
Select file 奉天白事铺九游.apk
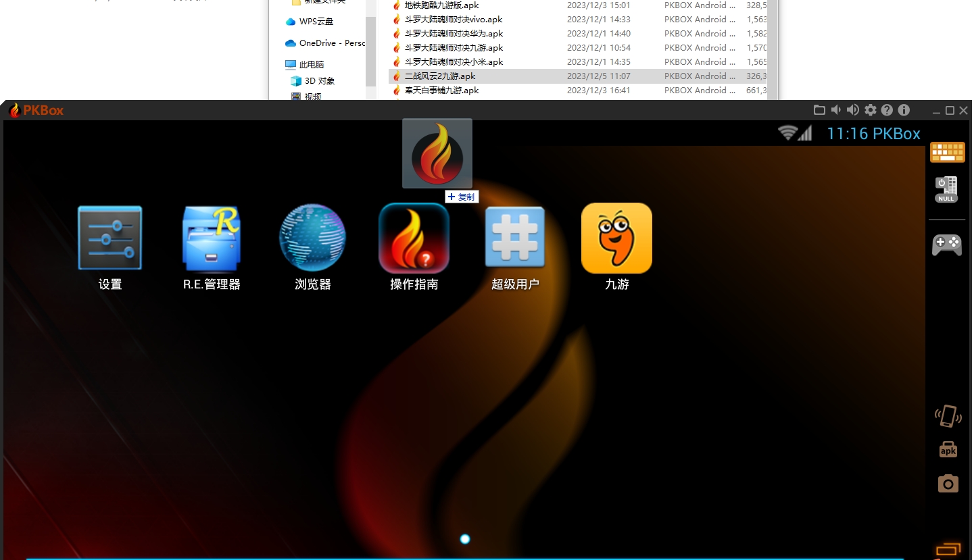[441, 91]
